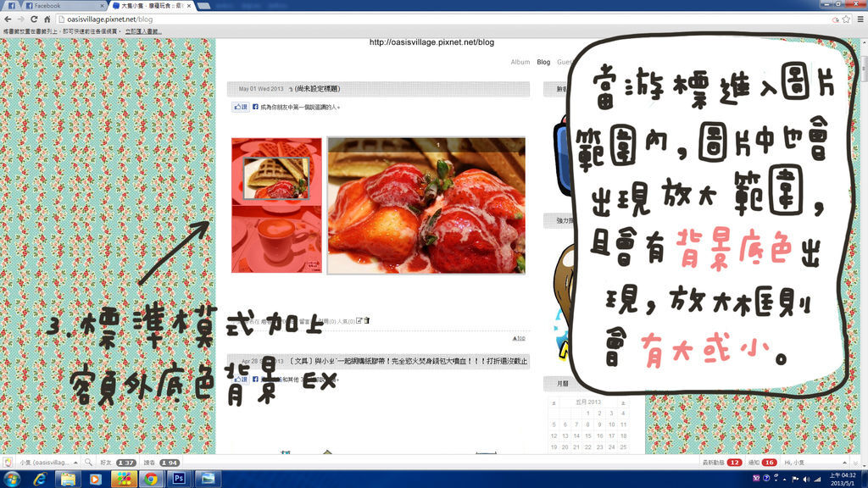Collapse the pixnet bottom bar chevron
The image size is (868, 488).
point(856,463)
